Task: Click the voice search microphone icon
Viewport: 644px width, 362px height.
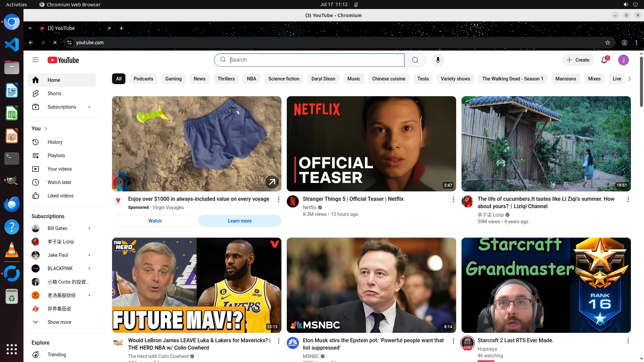Action: click(438, 60)
